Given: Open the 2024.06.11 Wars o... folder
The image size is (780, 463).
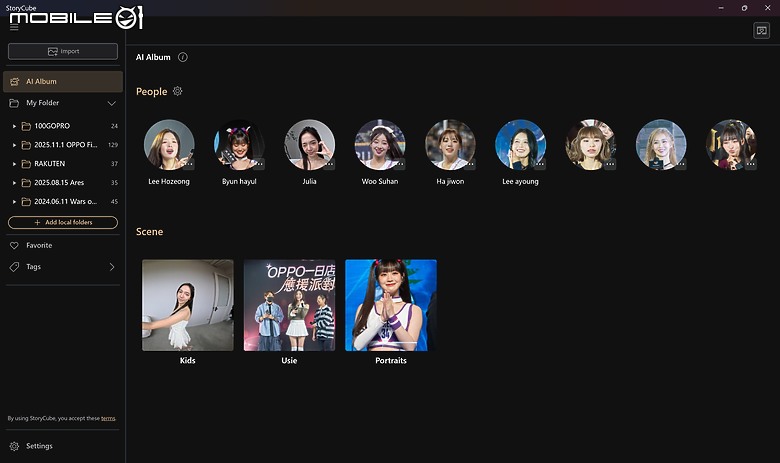Looking at the screenshot, I should 65,202.
